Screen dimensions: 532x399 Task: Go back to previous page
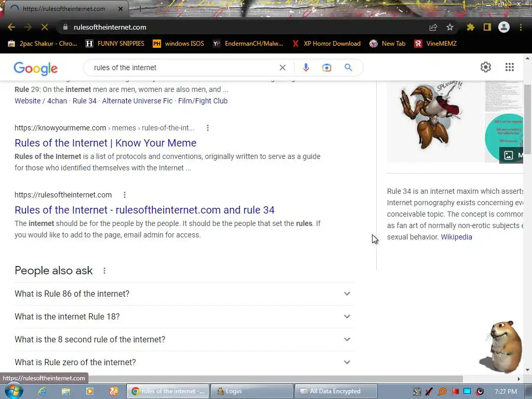(11, 27)
